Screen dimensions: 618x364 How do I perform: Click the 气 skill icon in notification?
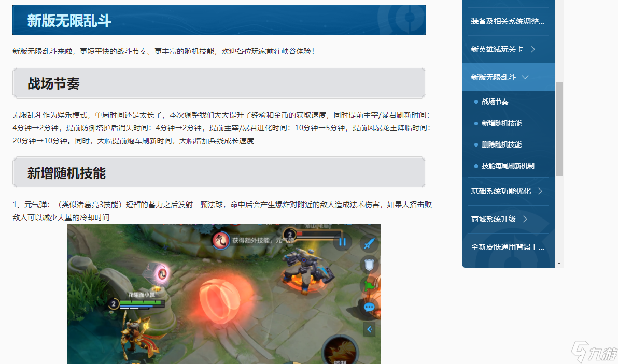(x=221, y=240)
